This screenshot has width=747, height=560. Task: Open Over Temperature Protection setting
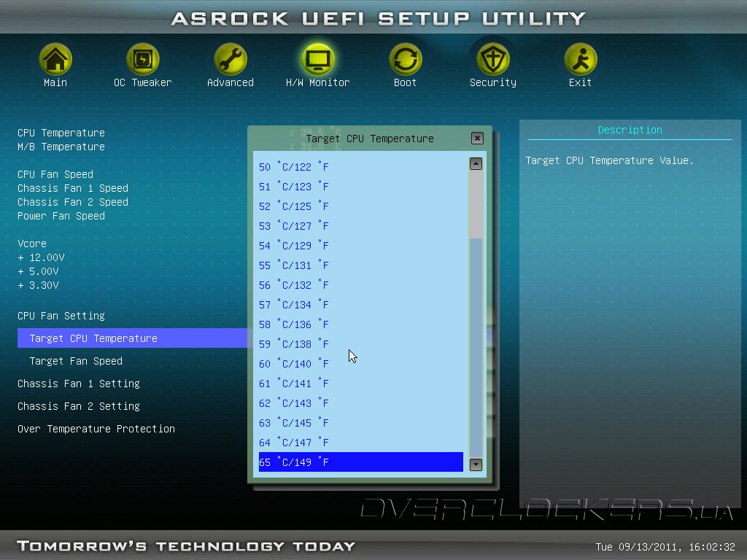pyautogui.click(x=96, y=429)
